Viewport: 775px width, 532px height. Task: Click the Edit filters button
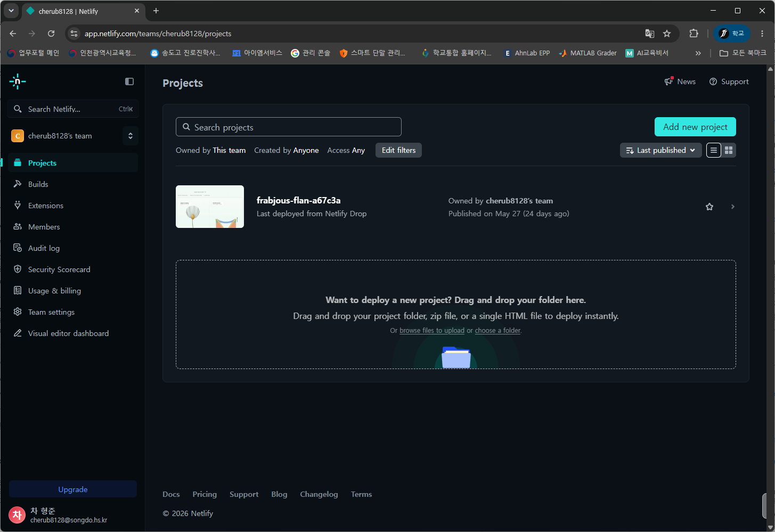point(398,150)
